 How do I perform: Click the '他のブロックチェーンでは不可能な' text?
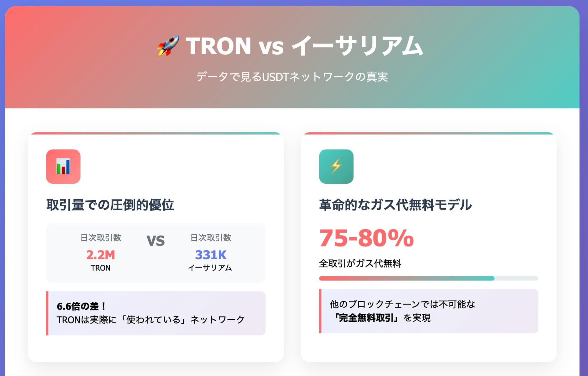(x=402, y=304)
